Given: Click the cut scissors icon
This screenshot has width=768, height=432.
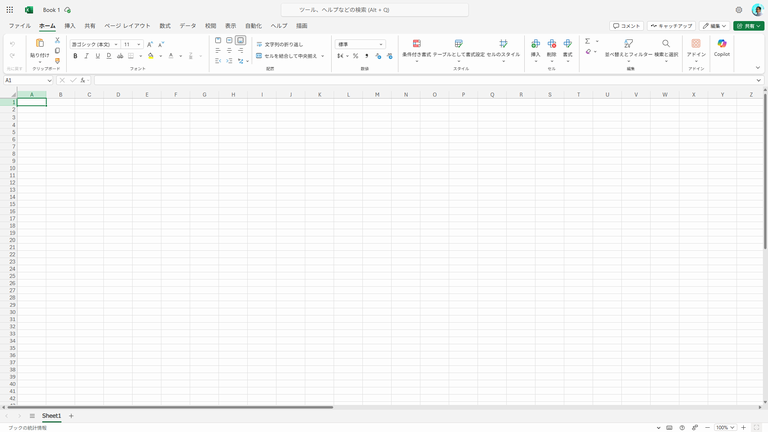Looking at the screenshot, I should (57, 40).
